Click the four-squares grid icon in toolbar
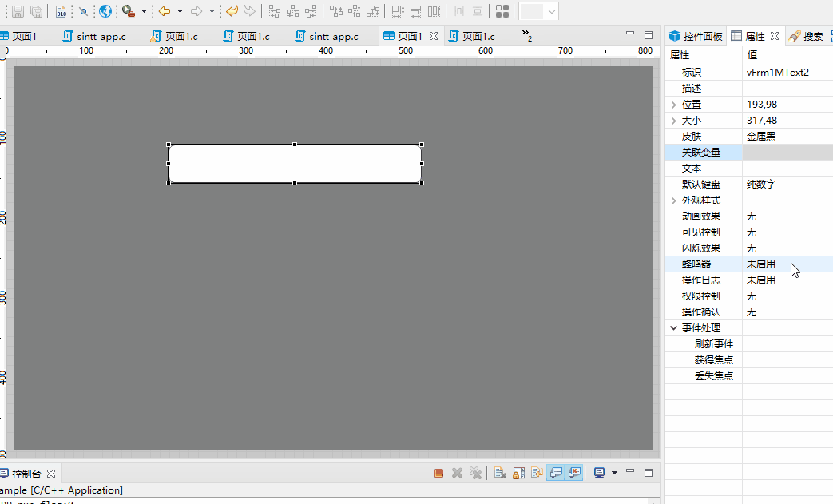The height and width of the screenshot is (504, 833). point(502,11)
